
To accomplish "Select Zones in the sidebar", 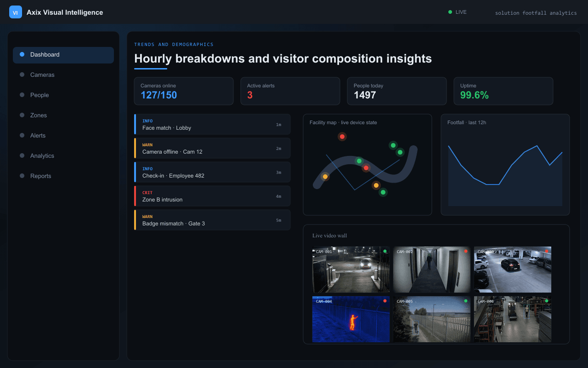I will tap(63, 115).
